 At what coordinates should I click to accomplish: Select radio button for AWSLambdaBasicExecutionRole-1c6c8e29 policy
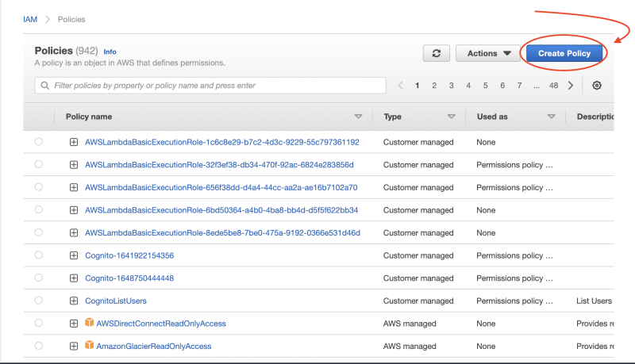click(38, 141)
